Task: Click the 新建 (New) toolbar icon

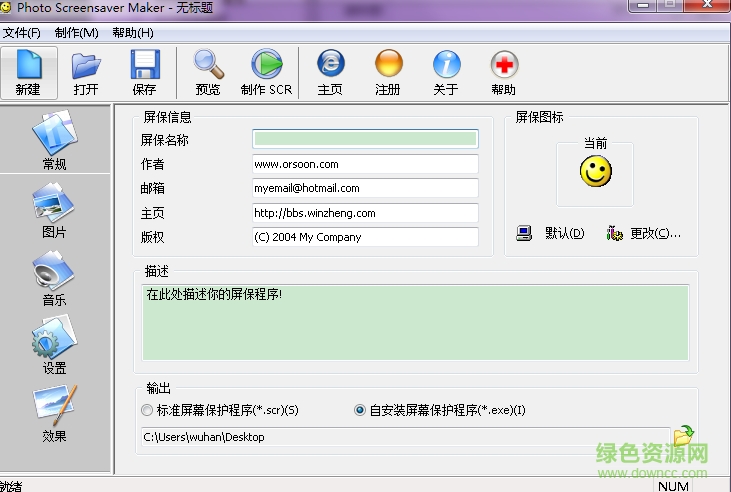Action: click(x=29, y=73)
